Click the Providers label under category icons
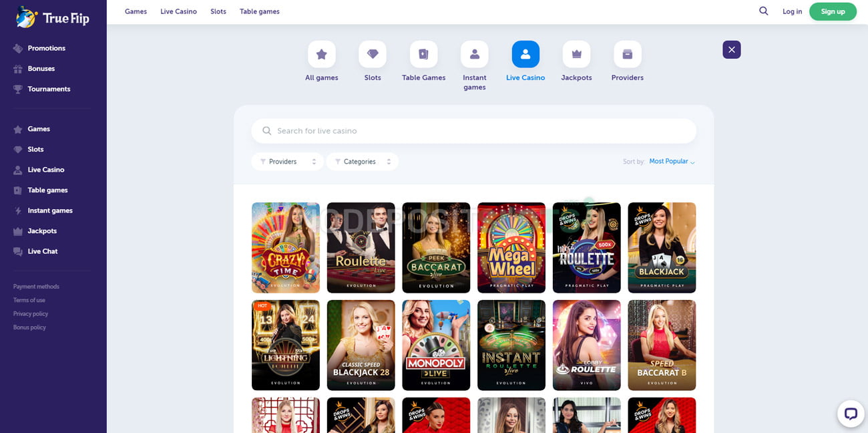868x433 pixels. point(628,78)
